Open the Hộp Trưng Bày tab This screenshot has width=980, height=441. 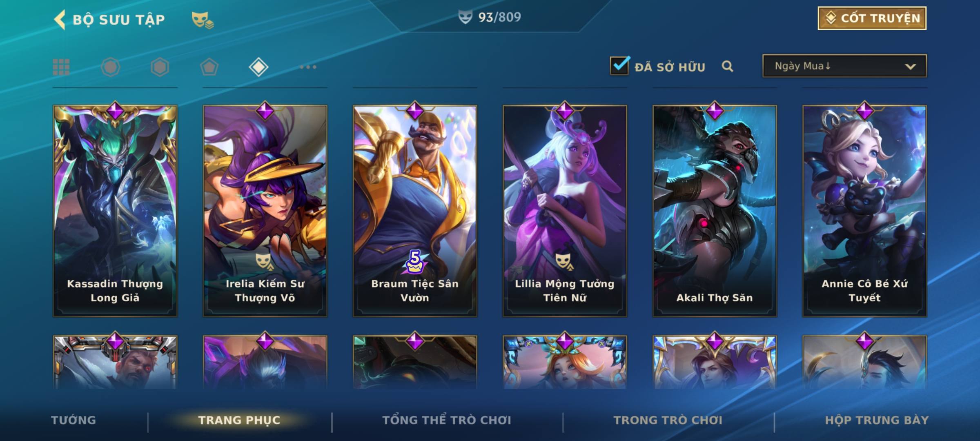[877, 420]
